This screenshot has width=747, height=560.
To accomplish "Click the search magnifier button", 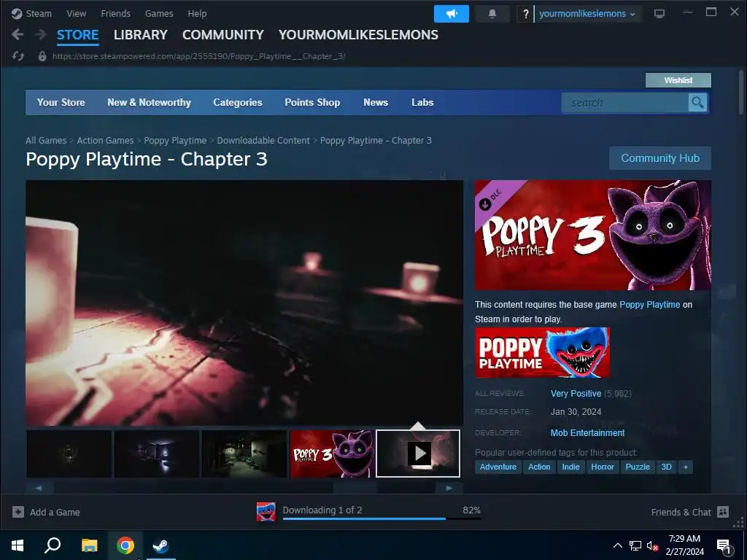I will pyautogui.click(x=697, y=102).
